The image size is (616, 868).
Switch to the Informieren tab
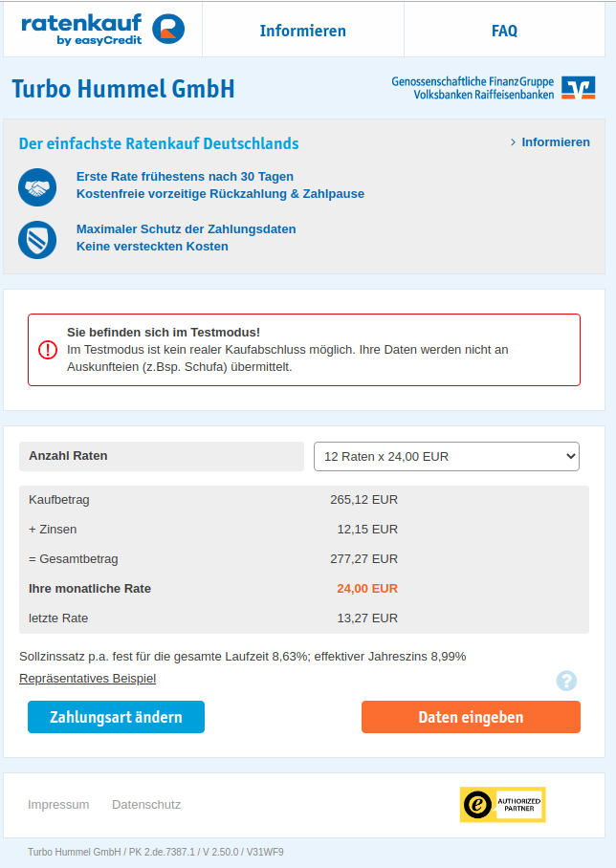pyautogui.click(x=303, y=31)
